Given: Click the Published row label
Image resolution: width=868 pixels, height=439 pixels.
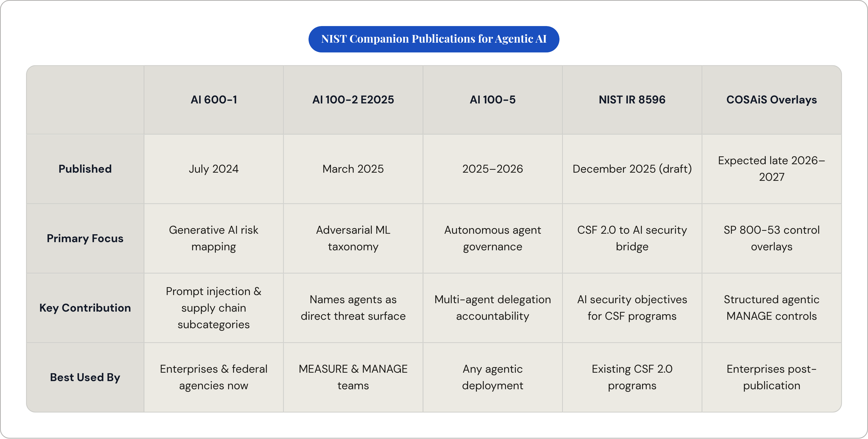Looking at the screenshot, I should (85, 169).
